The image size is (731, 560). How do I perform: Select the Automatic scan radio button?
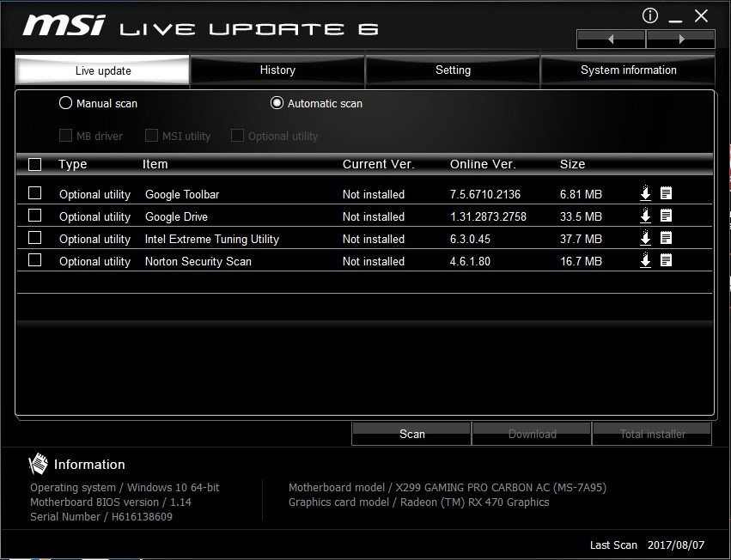(277, 103)
